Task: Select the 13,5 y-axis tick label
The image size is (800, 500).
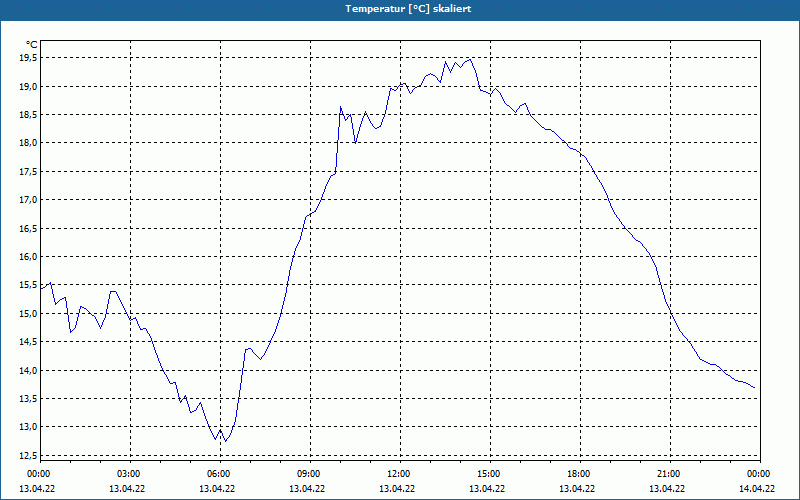Action: (x=29, y=398)
